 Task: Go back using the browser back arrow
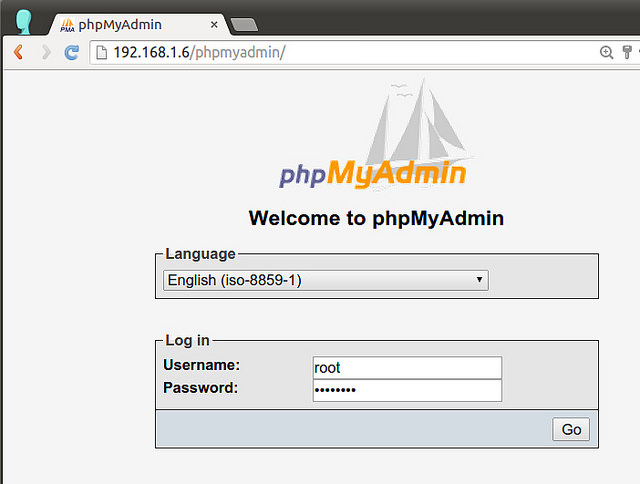[18, 52]
